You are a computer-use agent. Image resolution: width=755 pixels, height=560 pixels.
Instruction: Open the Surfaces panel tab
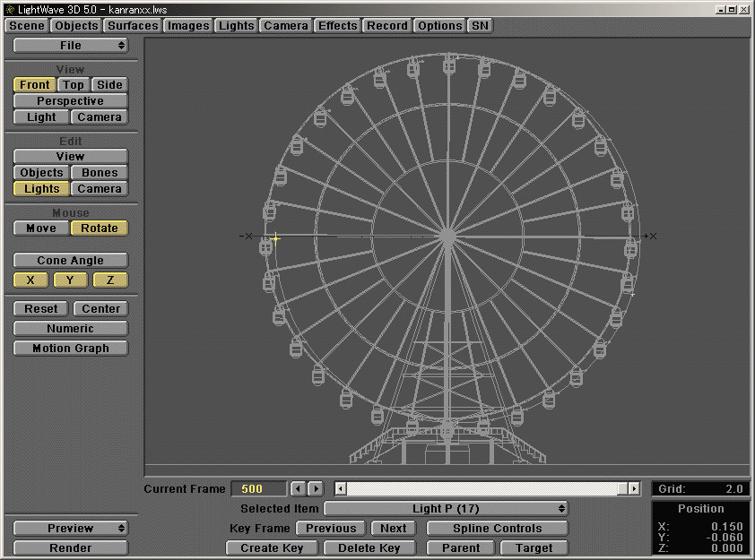pyautogui.click(x=133, y=26)
